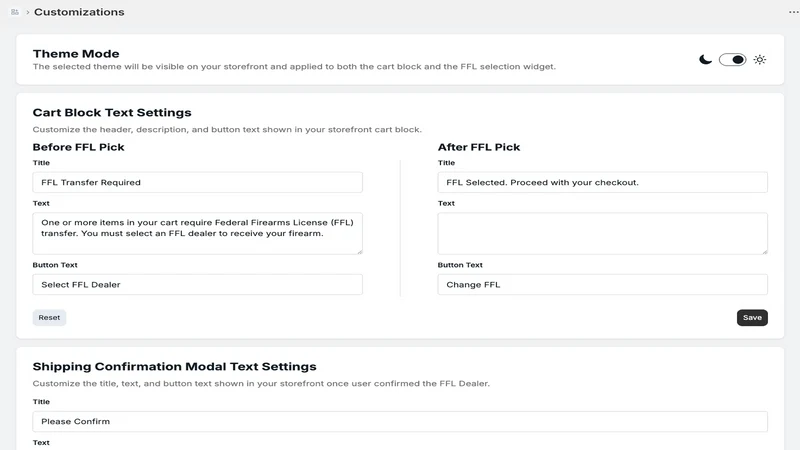Open the three-dot more options menu
The height and width of the screenshot is (450, 800).
[x=793, y=12]
